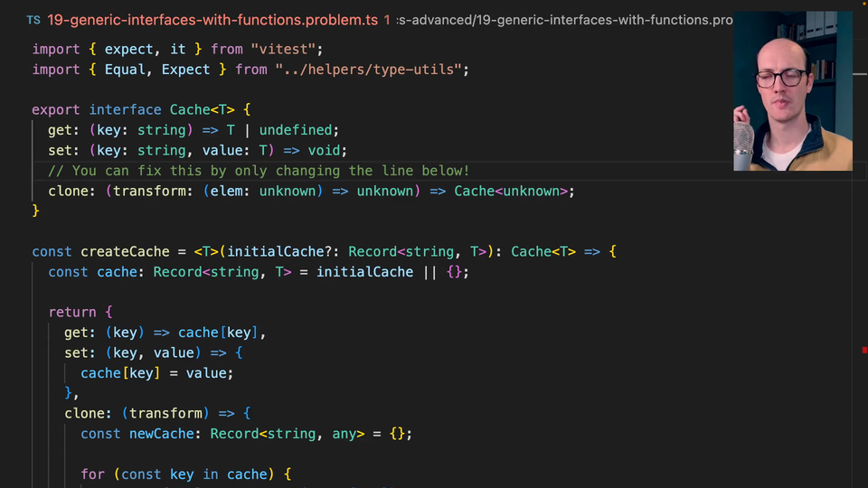868x488 pixels.
Task: Click the TS file type icon in the tab
Action: click(33, 19)
